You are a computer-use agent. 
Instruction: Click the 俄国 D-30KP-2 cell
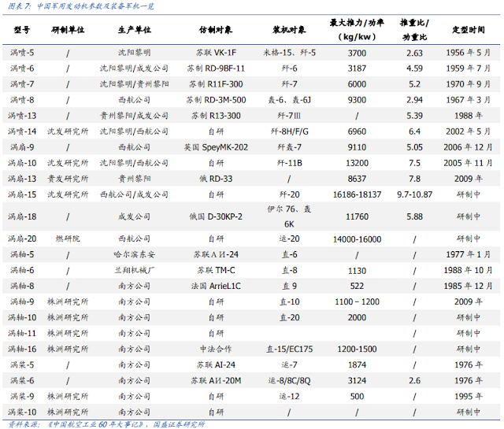click(216, 216)
